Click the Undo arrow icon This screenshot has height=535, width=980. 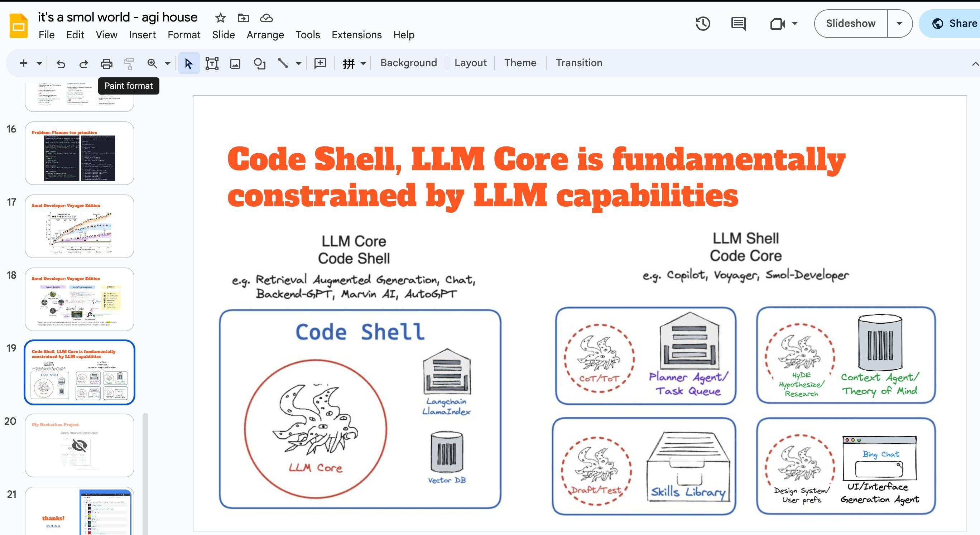pos(61,63)
